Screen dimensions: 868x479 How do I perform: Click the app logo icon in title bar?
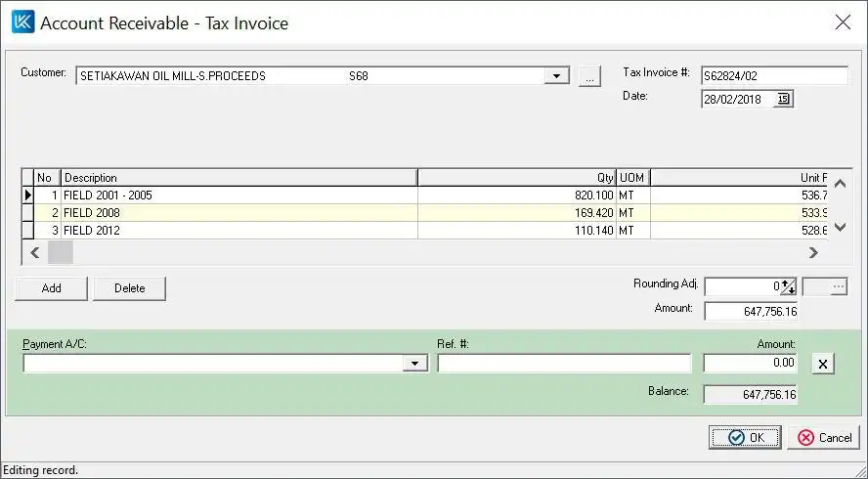pyautogui.click(x=22, y=22)
